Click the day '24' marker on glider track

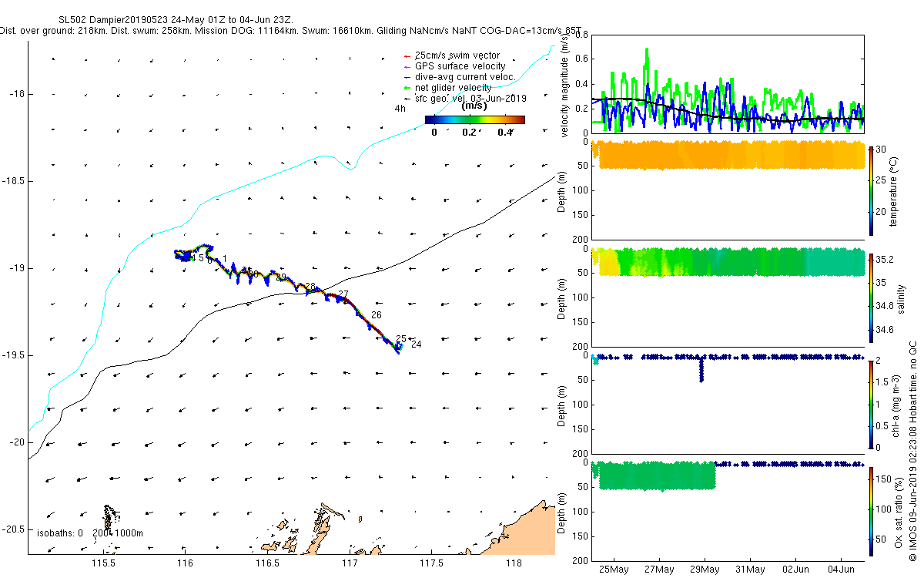point(416,344)
